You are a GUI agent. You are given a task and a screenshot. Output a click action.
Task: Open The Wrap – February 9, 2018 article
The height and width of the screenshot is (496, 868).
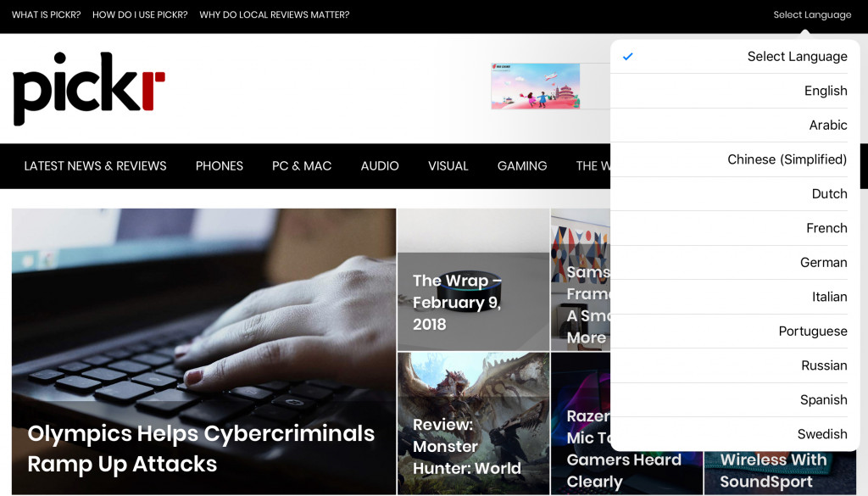473,280
